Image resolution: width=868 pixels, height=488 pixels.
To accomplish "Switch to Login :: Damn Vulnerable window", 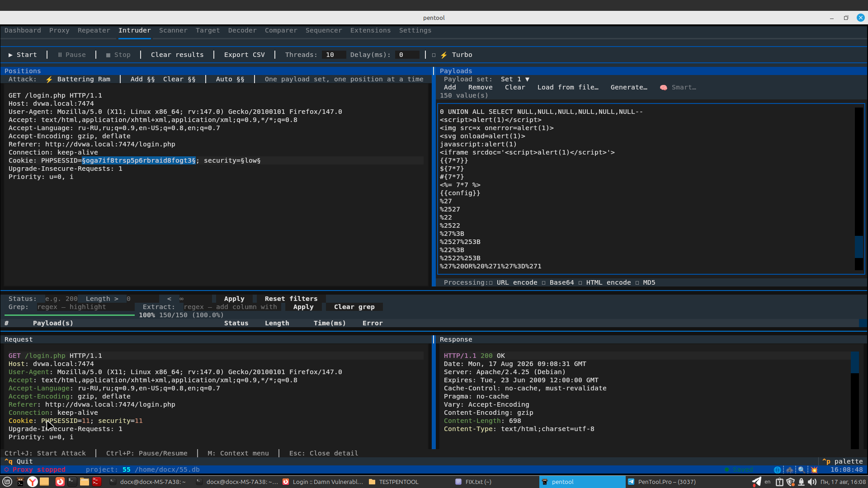I will coord(323,482).
